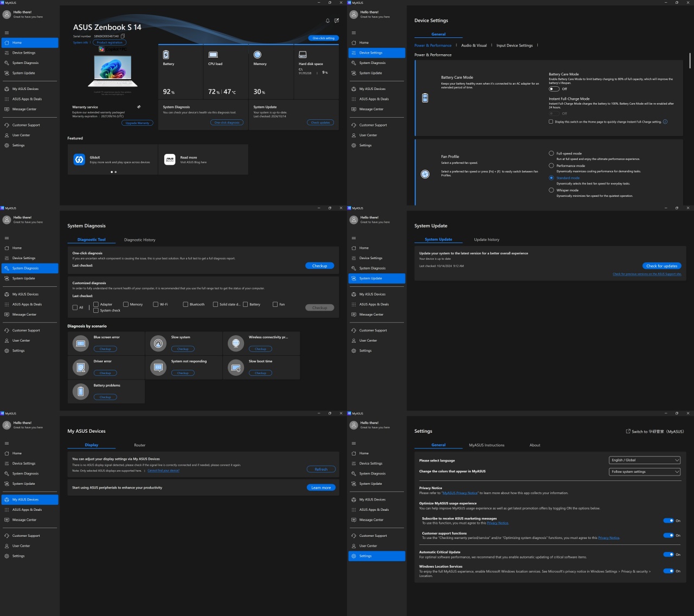Click the hamburger menu icon in the Home window
Viewport: 694px width, 616px height.
click(7, 33)
